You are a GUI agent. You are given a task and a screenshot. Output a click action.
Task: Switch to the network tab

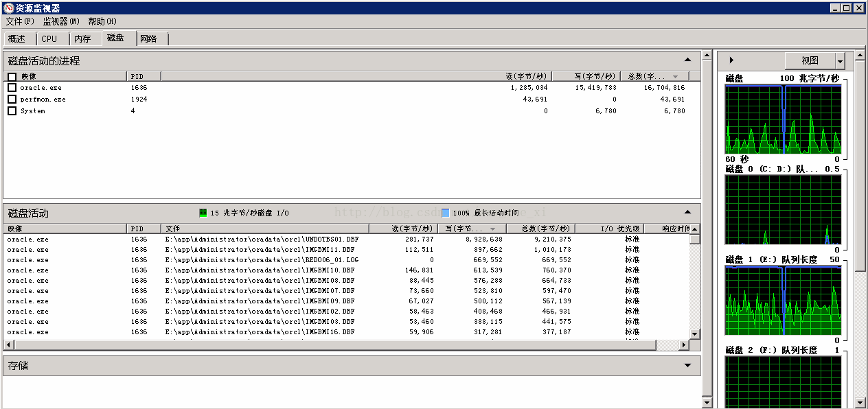pos(148,39)
